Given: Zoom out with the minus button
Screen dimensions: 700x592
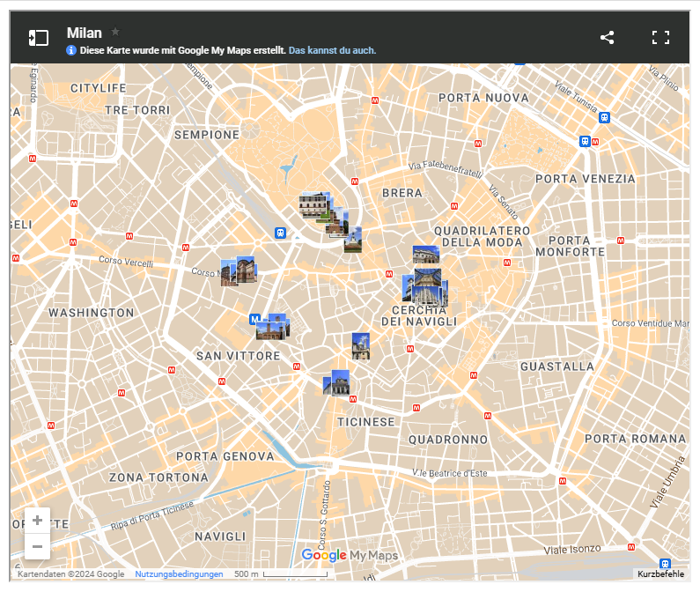Looking at the screenshot, I should pyautogui.click(x=37, y=546).
